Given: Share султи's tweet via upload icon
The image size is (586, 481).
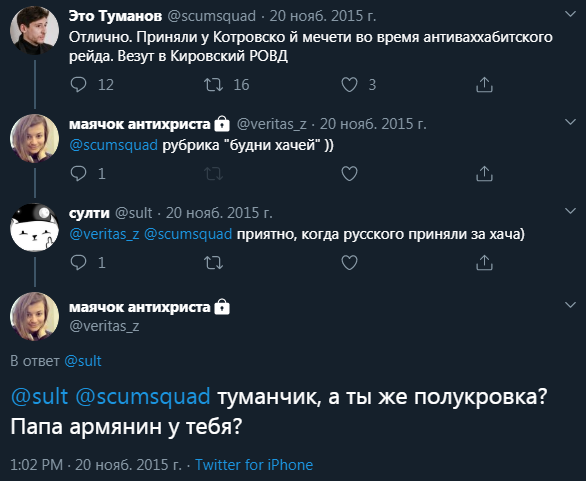Looking at the screenshot, I should point(484,262).
